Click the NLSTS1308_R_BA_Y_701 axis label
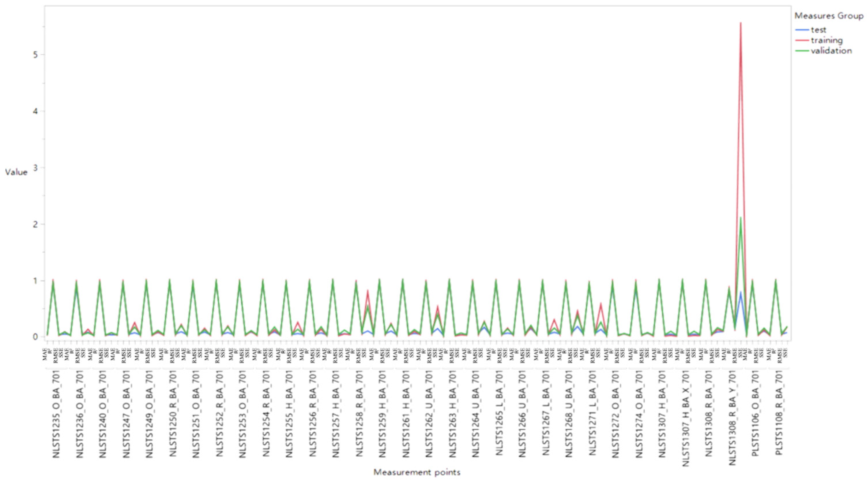 [x=732, y=418]
